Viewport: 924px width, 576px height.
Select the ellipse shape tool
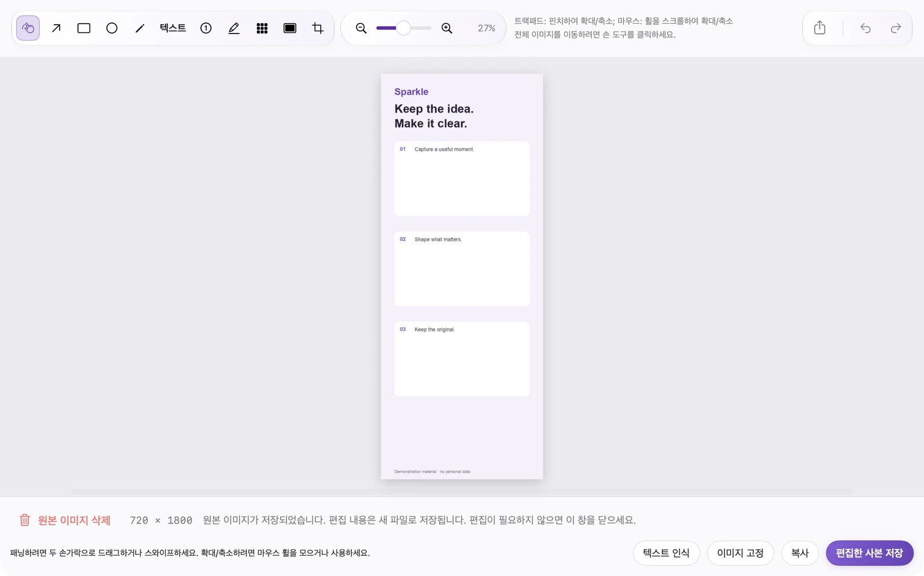point(112,28)
